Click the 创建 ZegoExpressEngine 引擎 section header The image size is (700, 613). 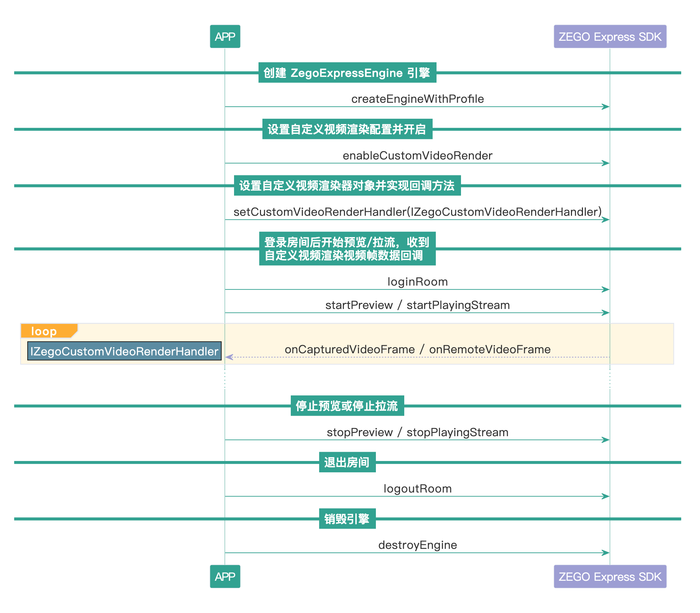[x=347, y=73]
